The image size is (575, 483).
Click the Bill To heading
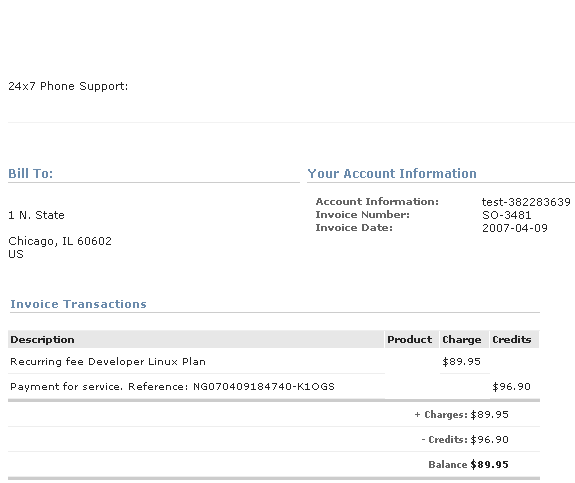pos(30,173)
